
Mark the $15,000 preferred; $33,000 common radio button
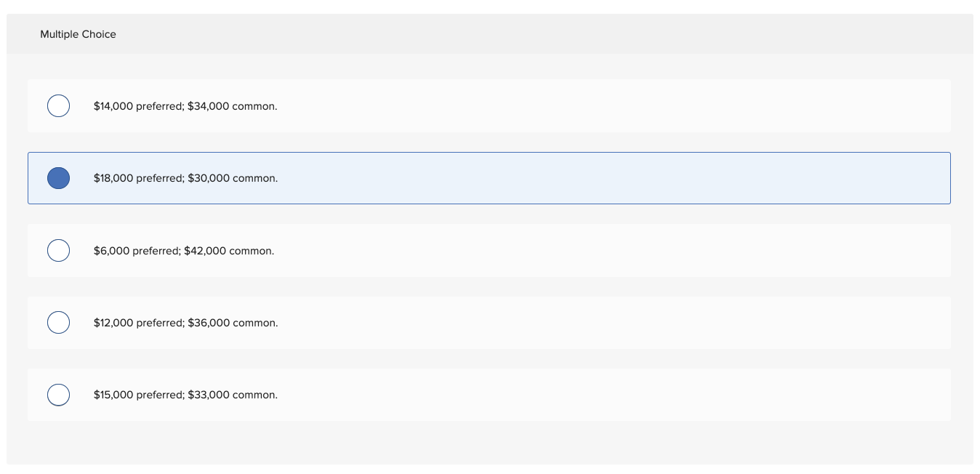(x=58, y=395)
